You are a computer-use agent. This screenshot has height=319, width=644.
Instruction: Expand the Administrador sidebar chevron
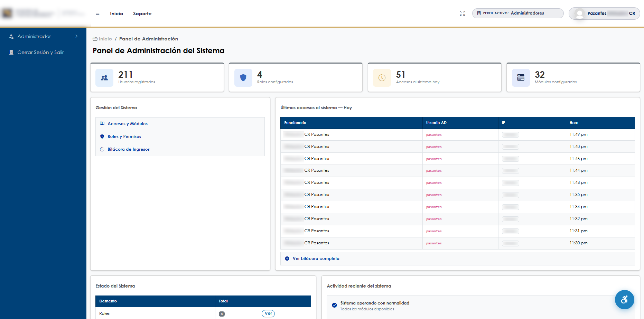pyautogui.click(x=76, y=36)
